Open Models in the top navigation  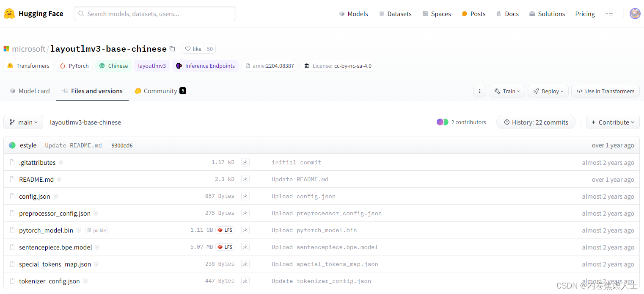(353, 14)
